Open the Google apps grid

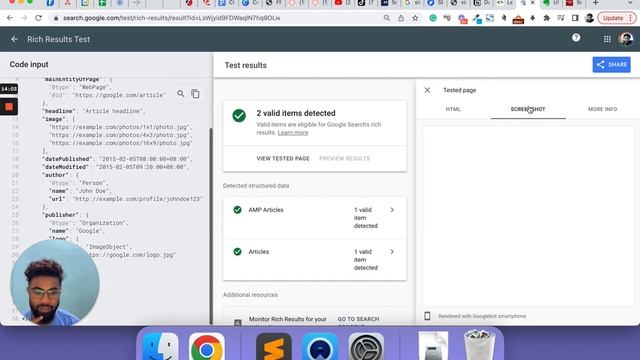coord(607,39)
